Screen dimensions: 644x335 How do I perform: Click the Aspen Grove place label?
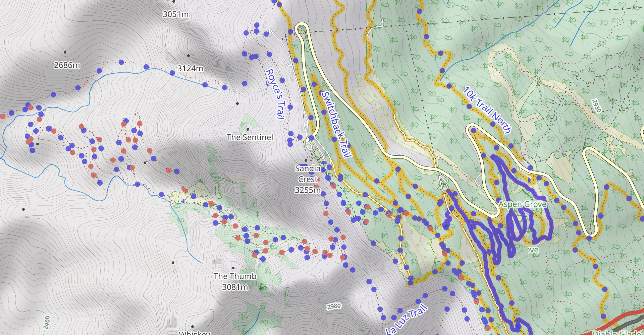(522, 204)
